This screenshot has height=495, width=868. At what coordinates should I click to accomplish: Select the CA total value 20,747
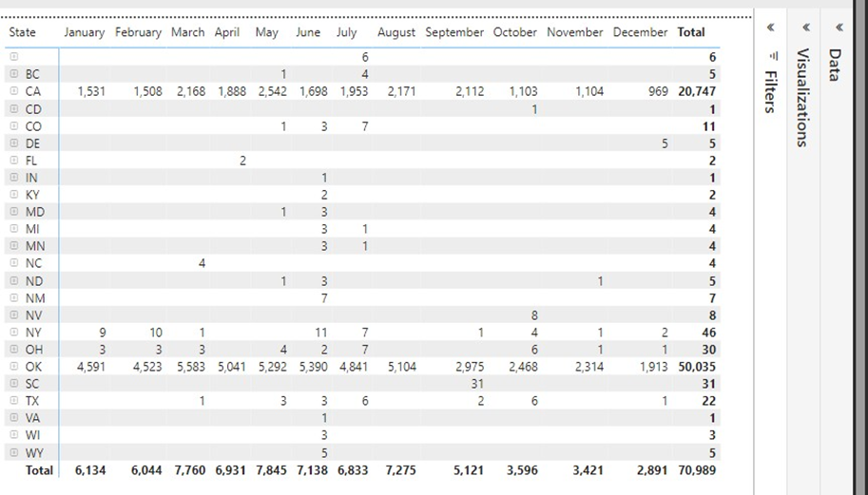coord(696,91)
